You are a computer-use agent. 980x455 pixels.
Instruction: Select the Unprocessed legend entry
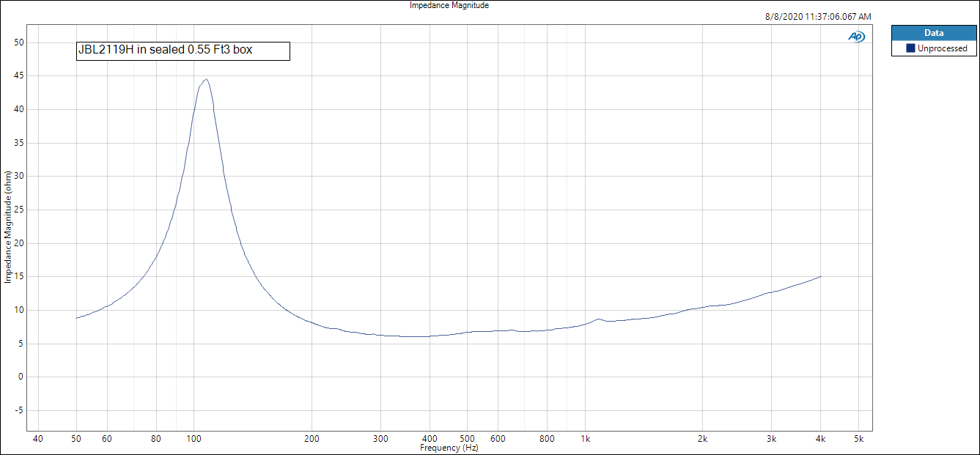[x=935, y=48]
